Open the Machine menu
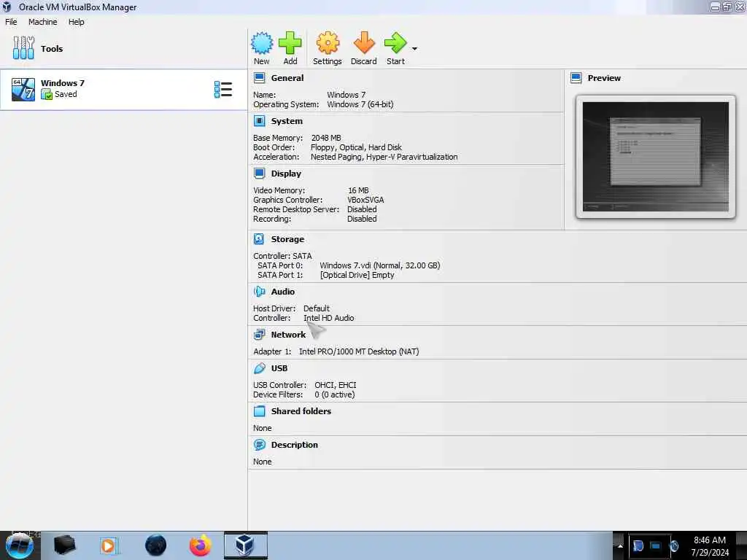747x560 pixels. pos(43,22)
